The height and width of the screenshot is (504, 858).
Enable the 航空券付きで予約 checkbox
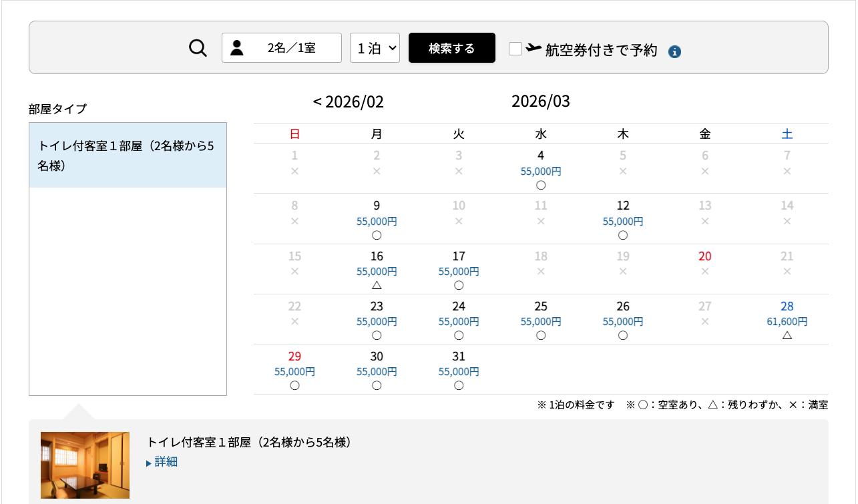515,49
